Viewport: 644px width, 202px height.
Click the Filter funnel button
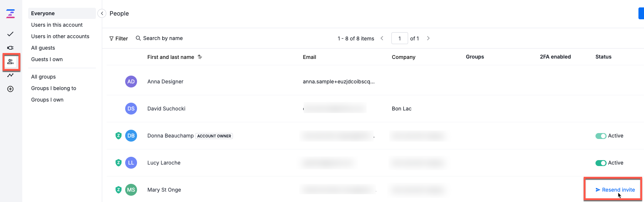click(119, 39)
